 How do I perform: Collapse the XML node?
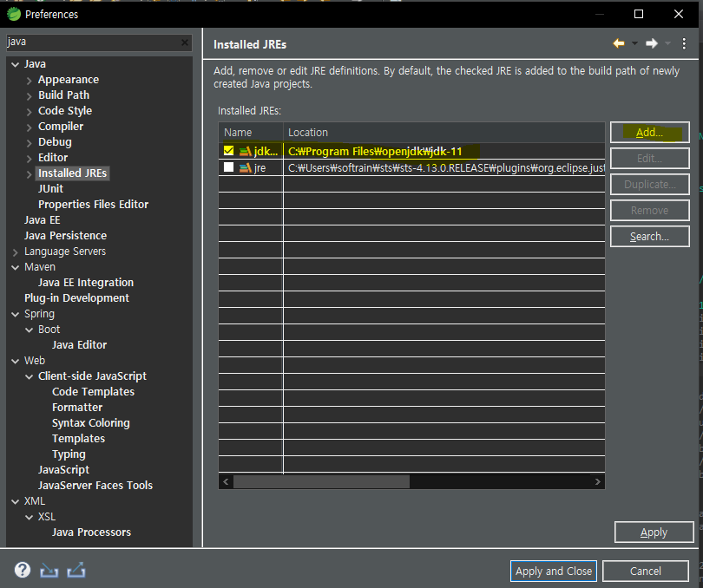[x=16, y=502]
